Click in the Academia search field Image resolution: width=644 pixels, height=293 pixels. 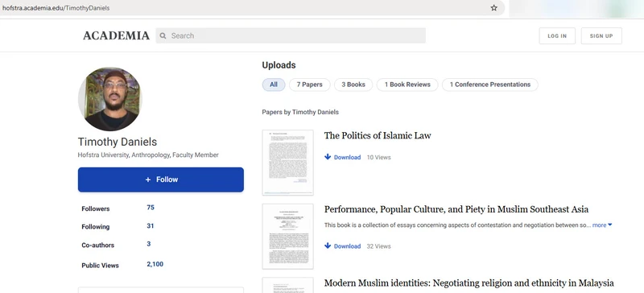pos(291,35)
